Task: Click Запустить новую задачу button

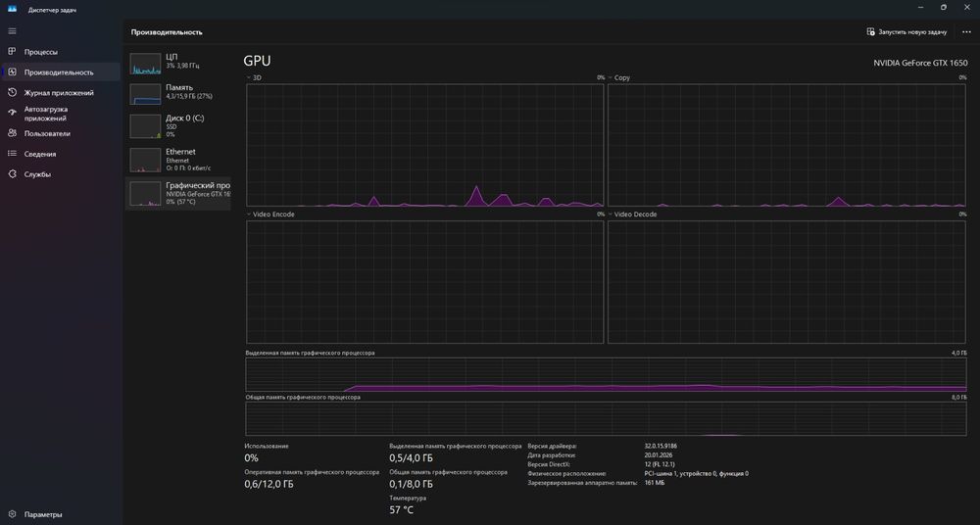Action: coord(906,32)
